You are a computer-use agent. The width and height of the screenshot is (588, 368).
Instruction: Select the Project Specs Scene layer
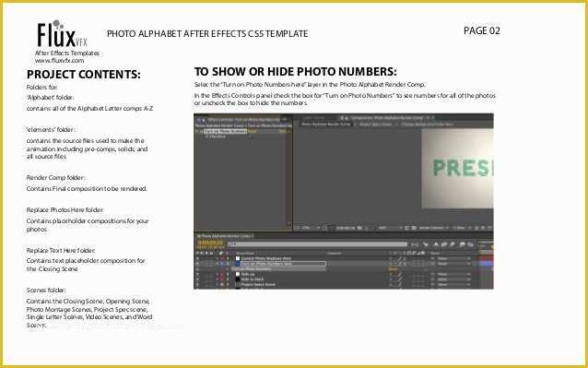click(x=258, y=284)
